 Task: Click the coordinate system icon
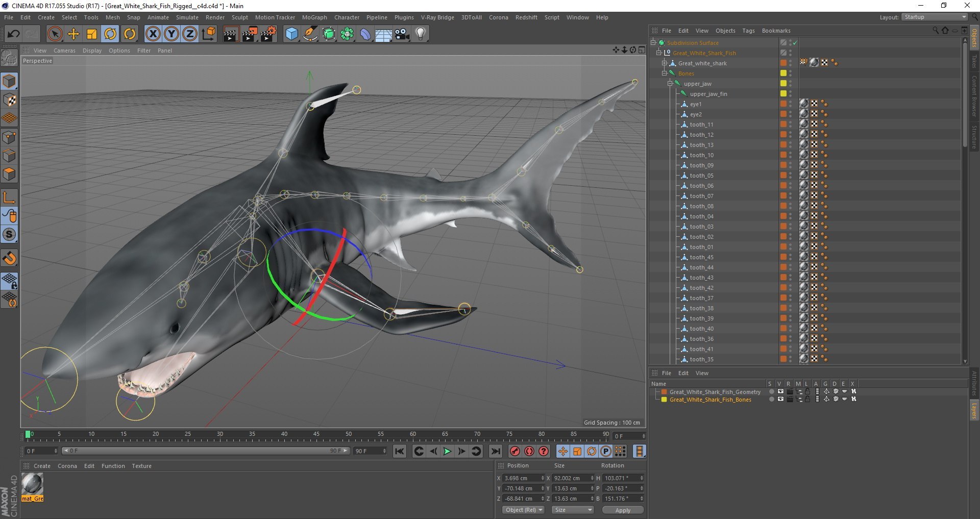click(208, 34)
